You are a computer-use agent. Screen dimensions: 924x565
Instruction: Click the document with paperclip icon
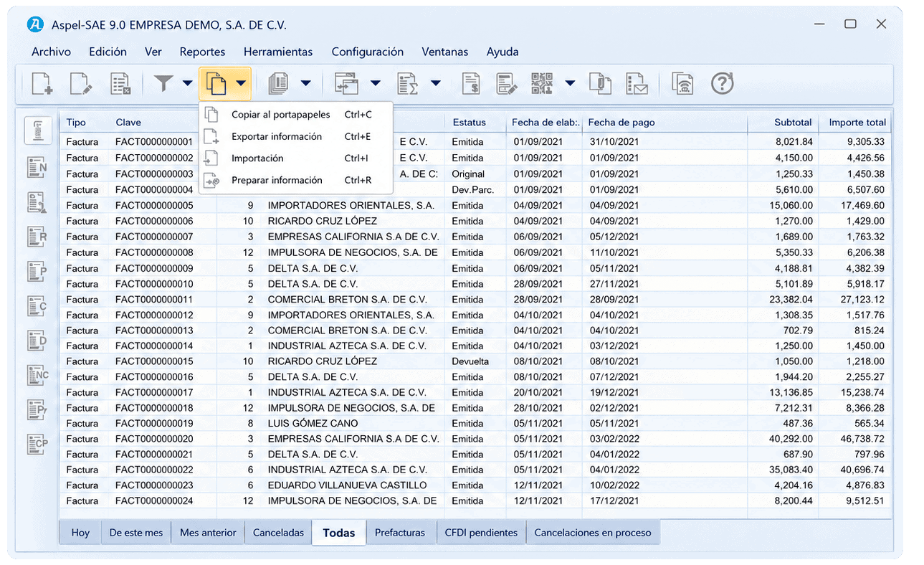(x=600, y=83)
